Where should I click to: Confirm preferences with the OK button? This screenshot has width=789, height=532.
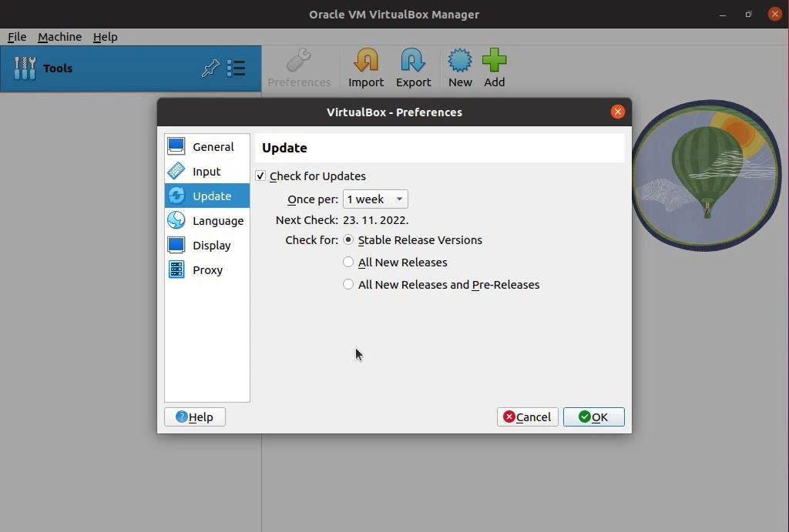tap(593, 417)
